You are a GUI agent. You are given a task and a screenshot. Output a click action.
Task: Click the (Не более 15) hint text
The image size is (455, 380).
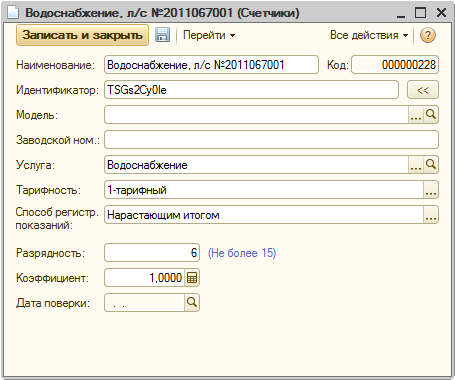pos(242,253)
